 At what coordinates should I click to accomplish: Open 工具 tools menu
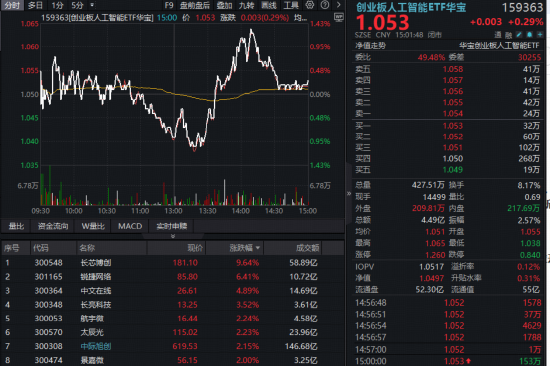click(291, 5)
